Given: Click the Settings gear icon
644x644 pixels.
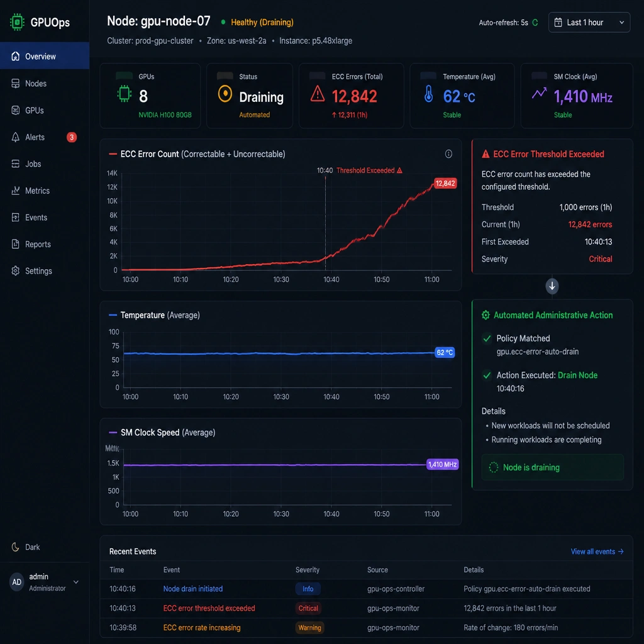Looking at the screenshot, I should (x=16, y=270).
